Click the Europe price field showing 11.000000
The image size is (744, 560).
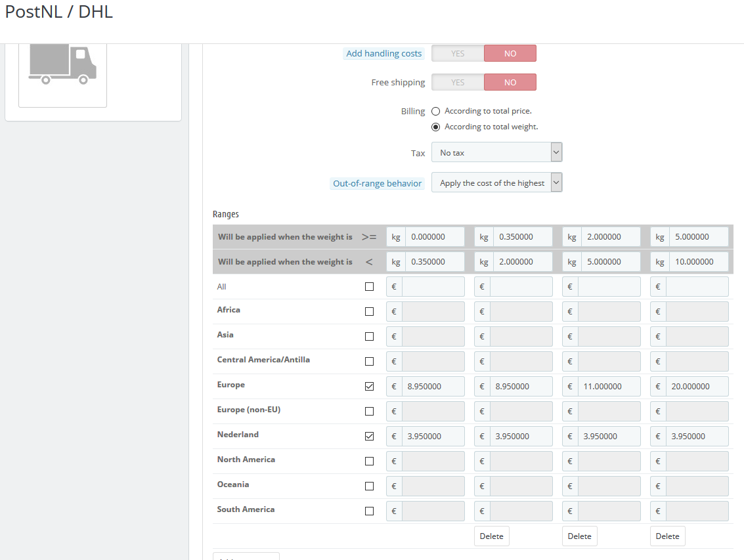pos(609,387)
